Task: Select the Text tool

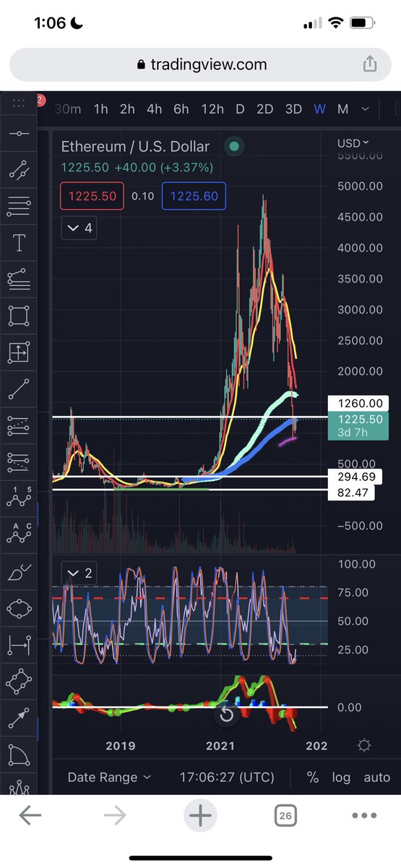Action: coord(19,244)
